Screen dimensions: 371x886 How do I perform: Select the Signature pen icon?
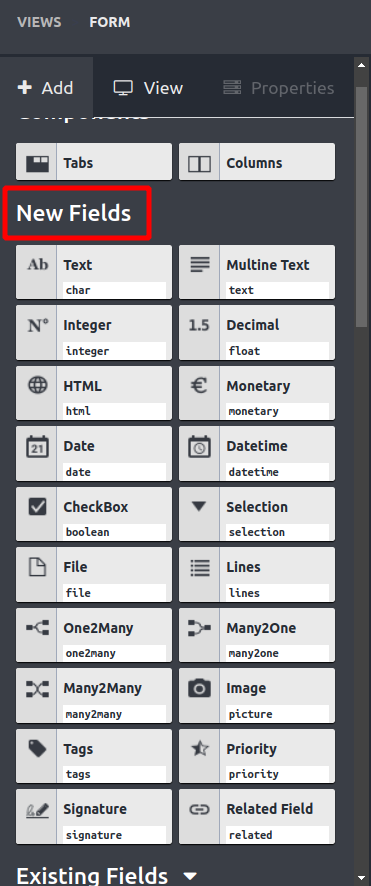[37, 810]
